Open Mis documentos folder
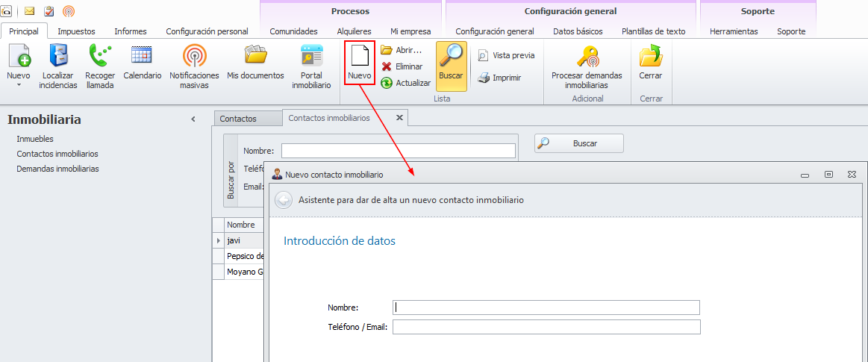 (x=256, y=63)
